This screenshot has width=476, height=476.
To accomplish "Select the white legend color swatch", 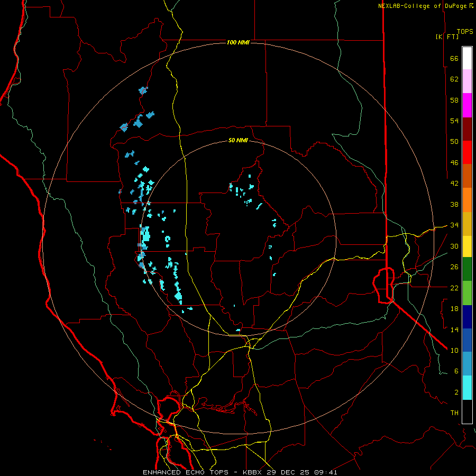I will tap(467, 58).
